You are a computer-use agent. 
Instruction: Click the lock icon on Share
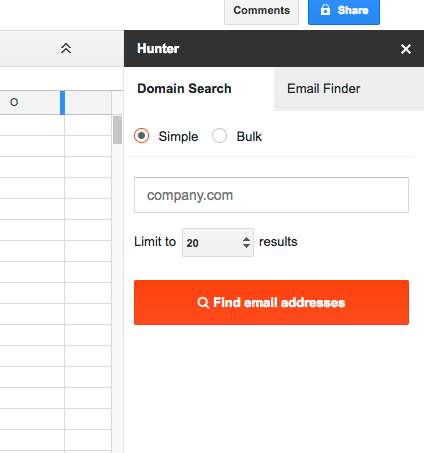(325, 10)
